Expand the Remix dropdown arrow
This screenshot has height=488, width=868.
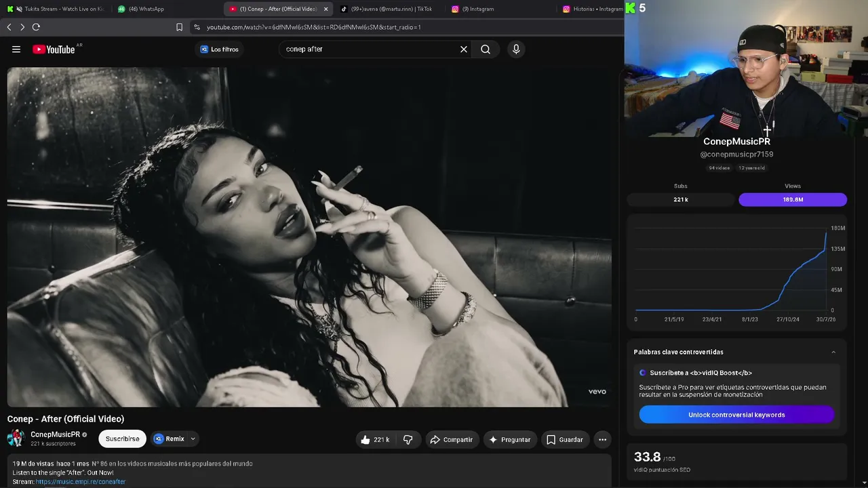tap(193, 439)
